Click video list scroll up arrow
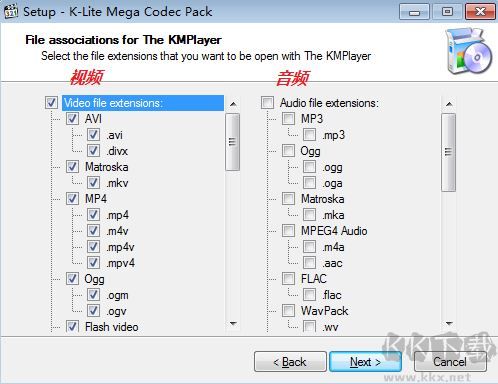 click(233, 104)
